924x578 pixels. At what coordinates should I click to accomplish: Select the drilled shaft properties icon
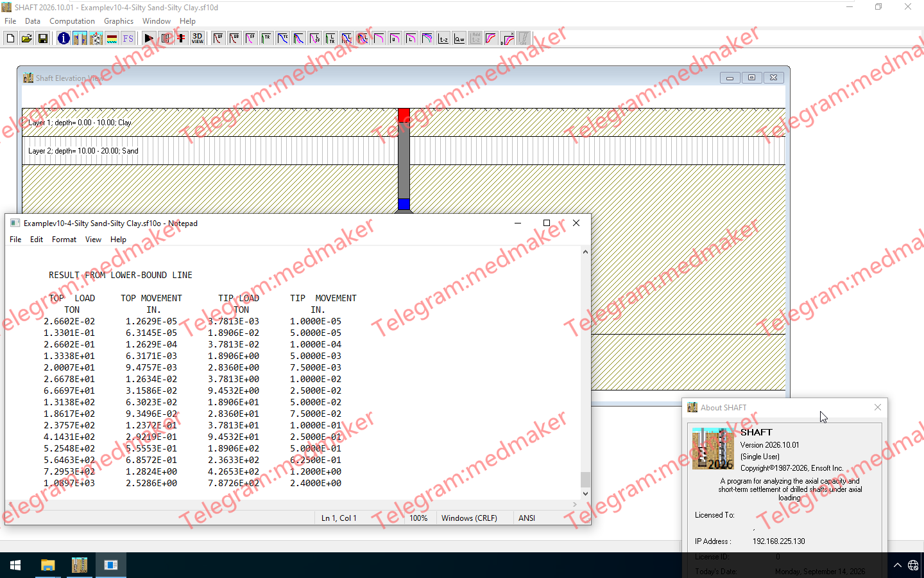tap(80, 39)
